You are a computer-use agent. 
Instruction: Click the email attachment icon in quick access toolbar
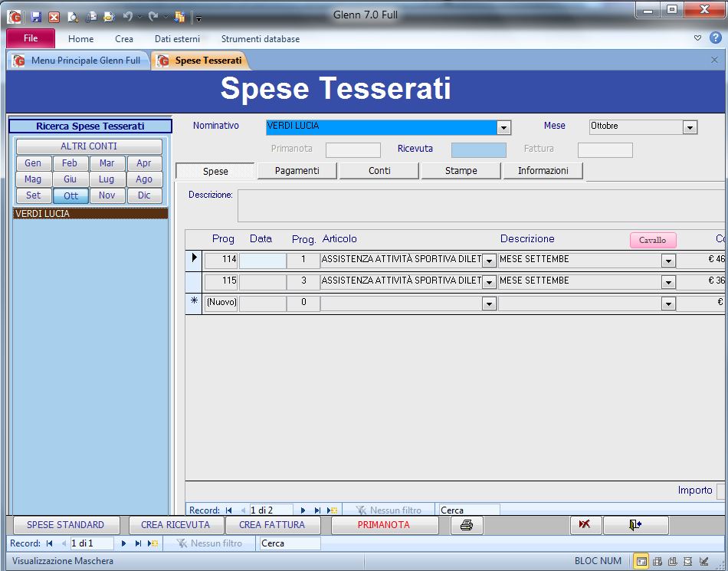(x=91, y=17)
